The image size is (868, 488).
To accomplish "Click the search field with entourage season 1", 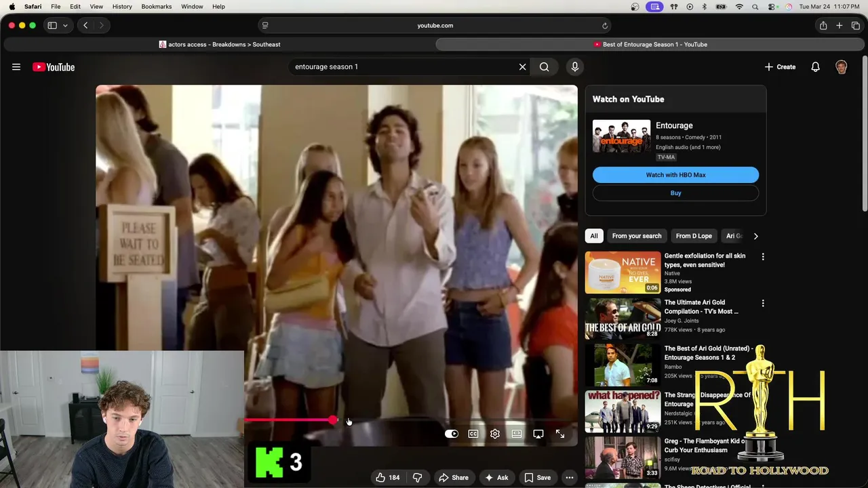I will 403,67.
